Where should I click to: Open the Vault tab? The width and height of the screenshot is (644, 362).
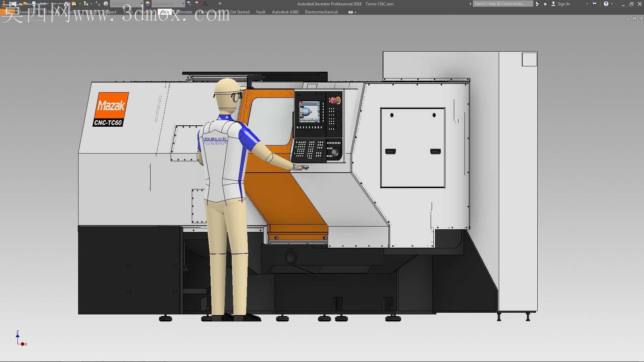pyautogui.click(x=261, y=12)
